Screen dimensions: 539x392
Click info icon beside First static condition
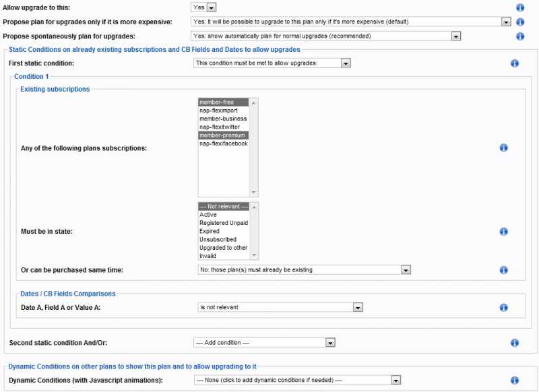point(515,63)
